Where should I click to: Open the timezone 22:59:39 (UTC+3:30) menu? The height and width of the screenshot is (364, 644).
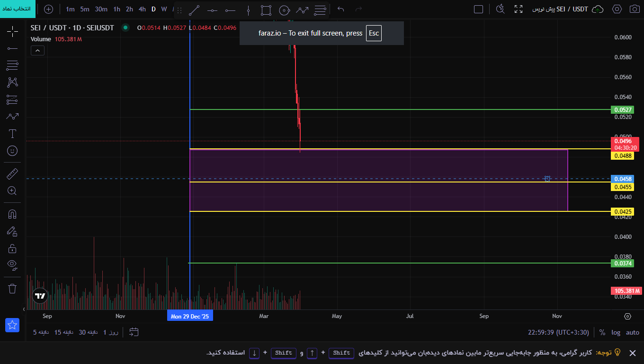559,332
